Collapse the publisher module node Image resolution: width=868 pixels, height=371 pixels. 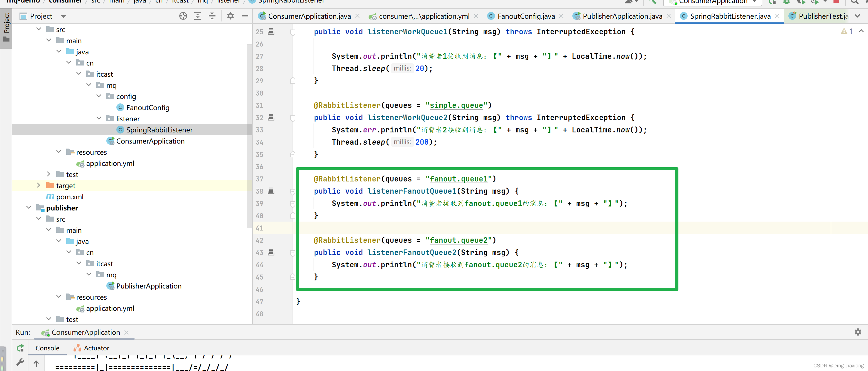point(29,207)
